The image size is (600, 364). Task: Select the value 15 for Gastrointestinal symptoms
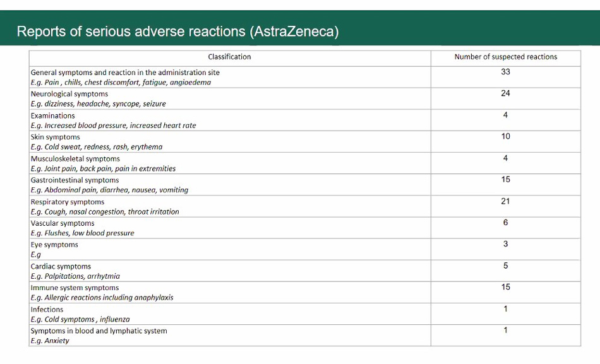(x=505, y=180)
